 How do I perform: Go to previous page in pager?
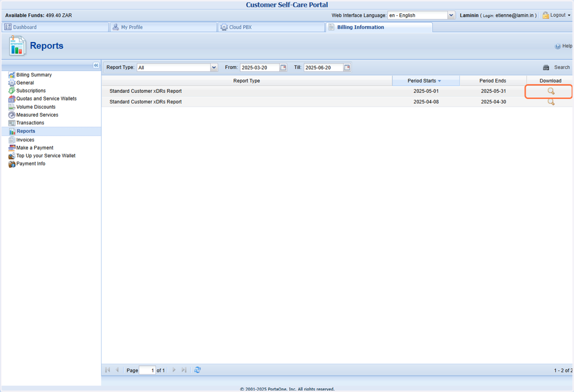pos(117,370)
